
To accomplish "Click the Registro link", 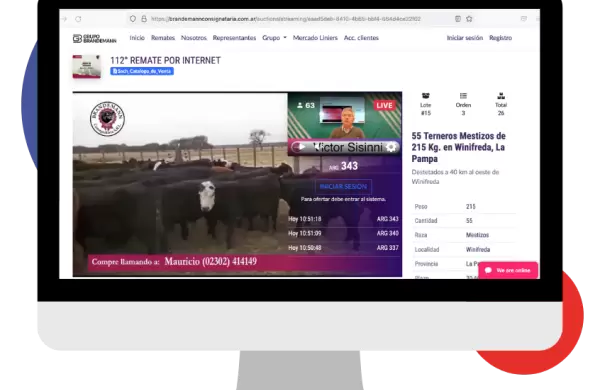I will (x=501, y=38).
